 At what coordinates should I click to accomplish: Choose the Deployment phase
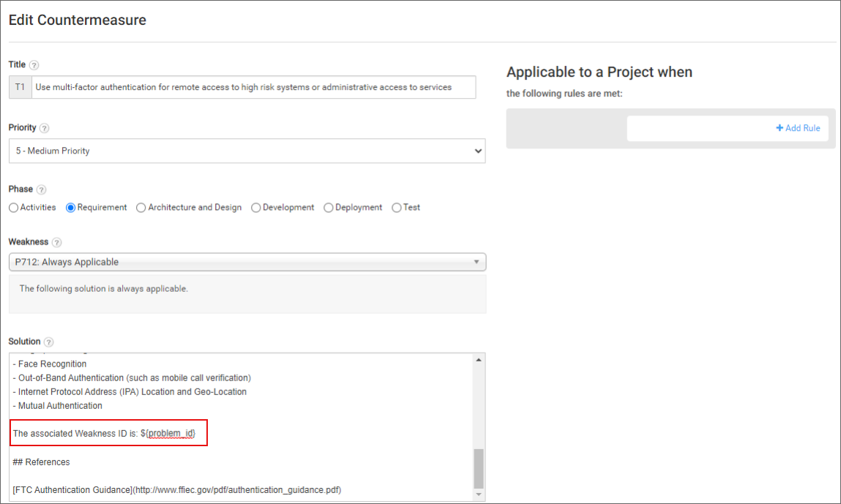328,208
